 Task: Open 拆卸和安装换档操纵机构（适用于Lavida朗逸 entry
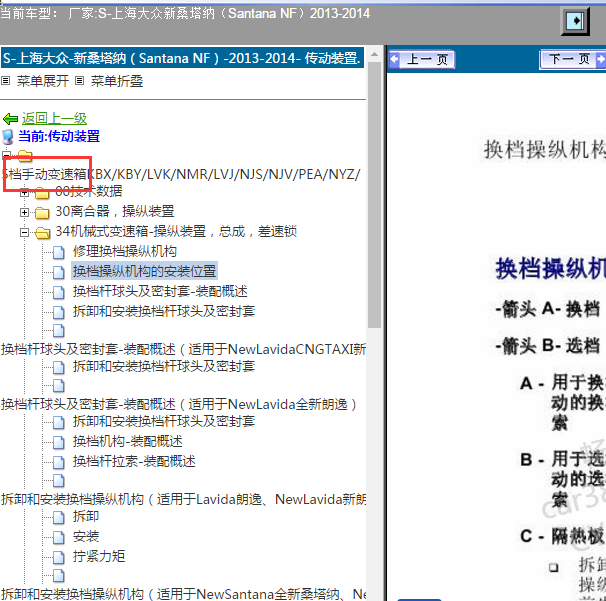(184, 500)
